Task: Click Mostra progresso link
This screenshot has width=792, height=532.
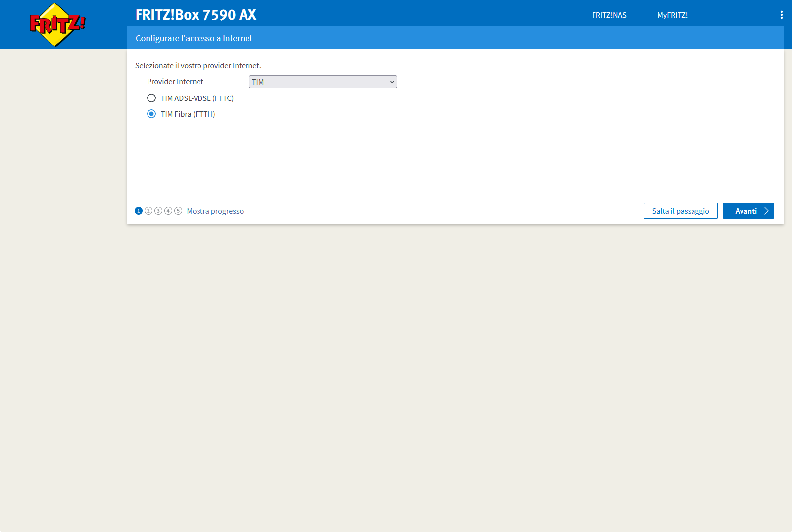Action: pos(215,211)
